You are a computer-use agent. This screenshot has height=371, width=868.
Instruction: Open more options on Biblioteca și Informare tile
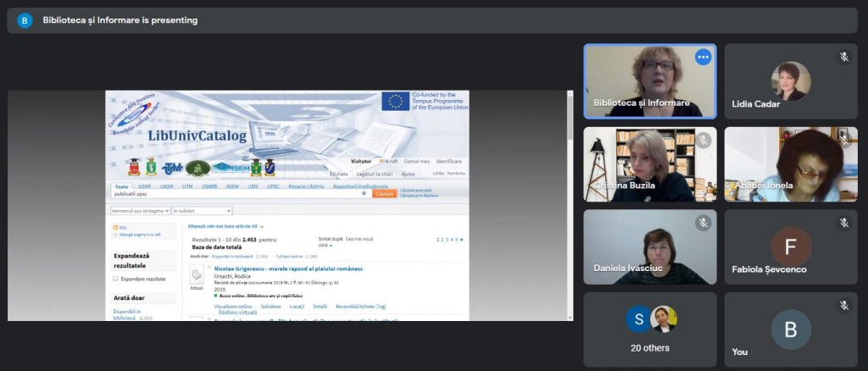point(703,57)
